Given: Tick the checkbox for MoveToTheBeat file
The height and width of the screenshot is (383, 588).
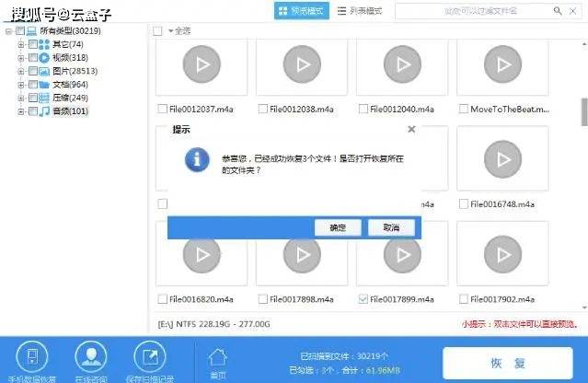Looking at the screenshot, I should [464, 109].
